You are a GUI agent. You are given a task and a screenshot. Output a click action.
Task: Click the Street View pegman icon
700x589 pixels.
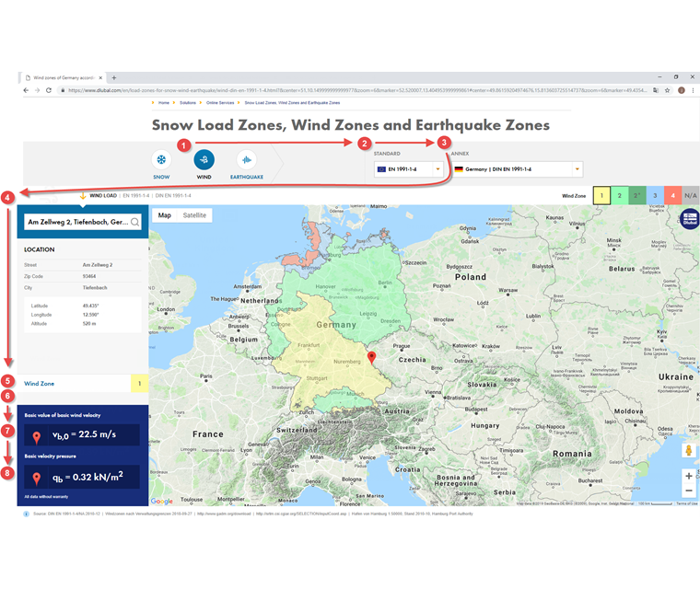(x=689, y=451)
